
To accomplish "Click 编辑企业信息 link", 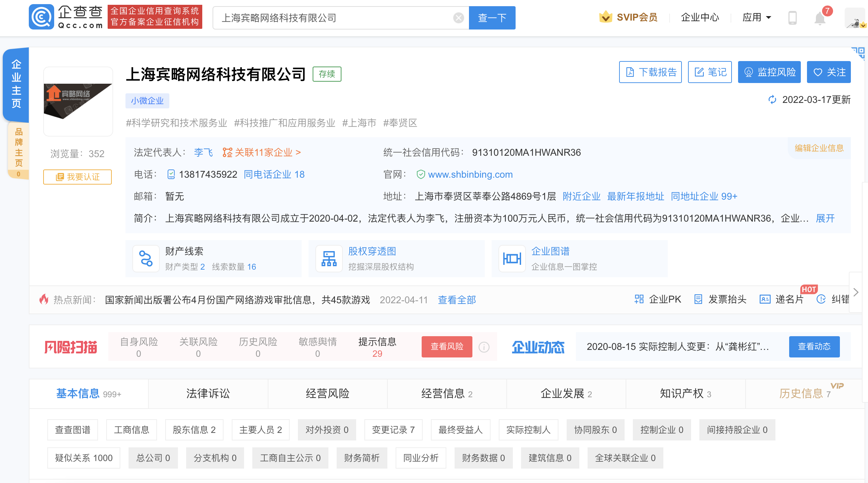I will click(x=819, y=148).
